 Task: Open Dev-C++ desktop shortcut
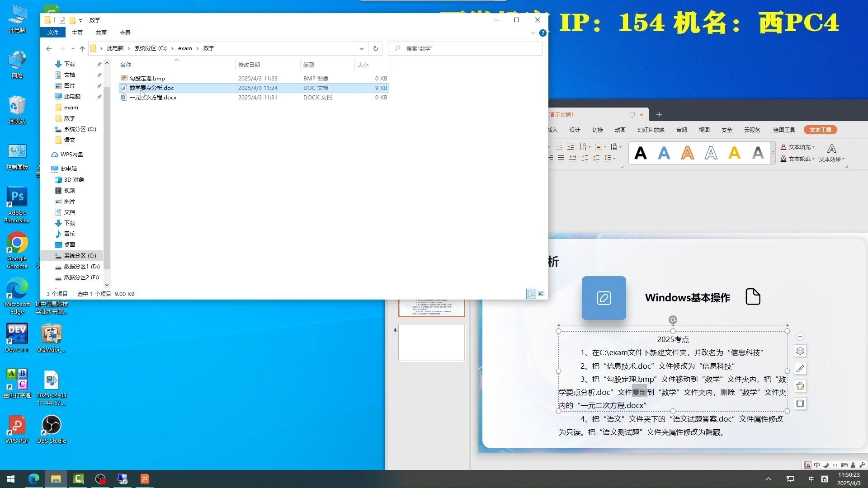17,338
